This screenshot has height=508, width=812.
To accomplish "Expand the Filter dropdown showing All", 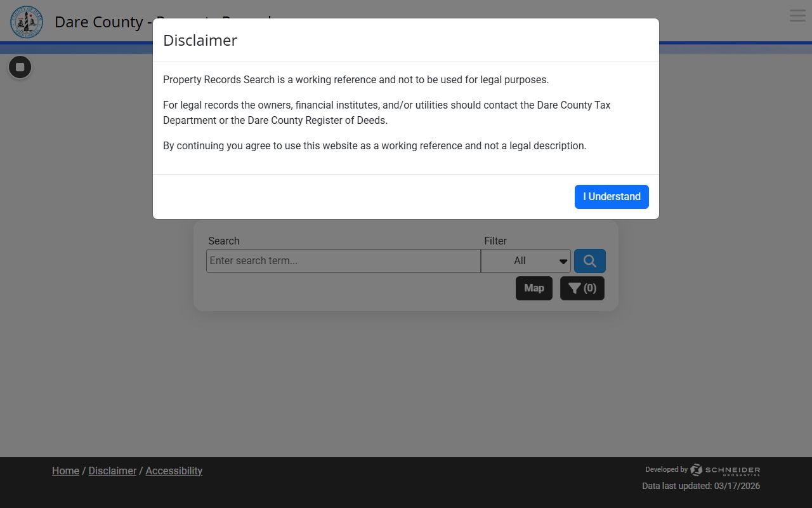I will pos(526,261).
